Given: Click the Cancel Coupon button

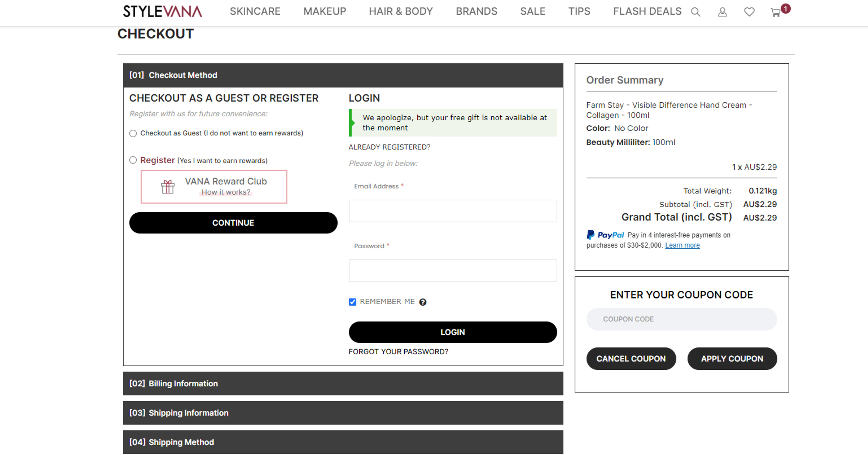Looking at the screenshot, I should (x=631, y=359).
